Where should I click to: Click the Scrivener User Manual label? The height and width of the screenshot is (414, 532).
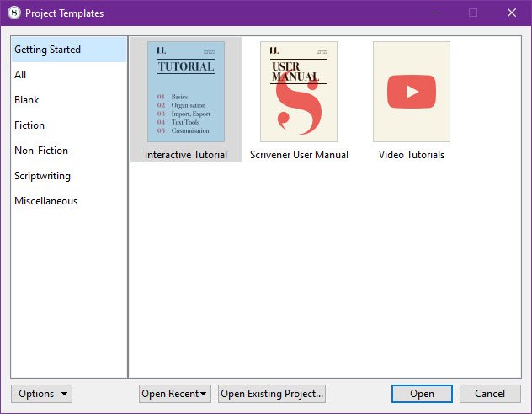pos(299,155)
